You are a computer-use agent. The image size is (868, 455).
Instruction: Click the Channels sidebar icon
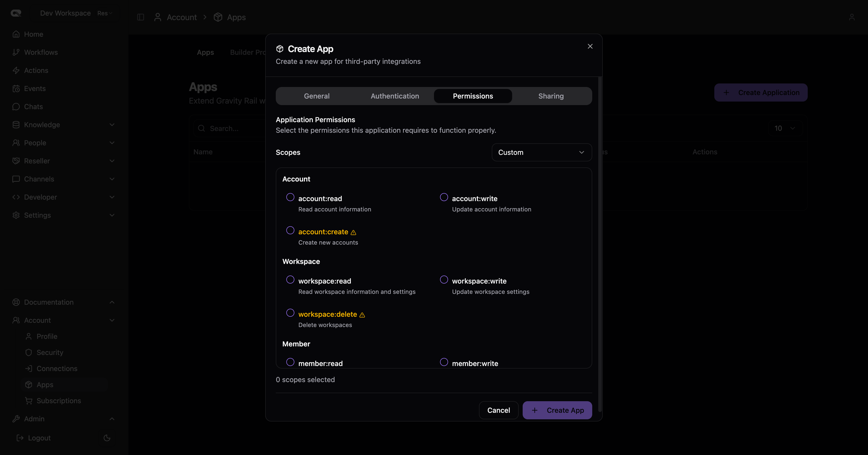[16, 179]
